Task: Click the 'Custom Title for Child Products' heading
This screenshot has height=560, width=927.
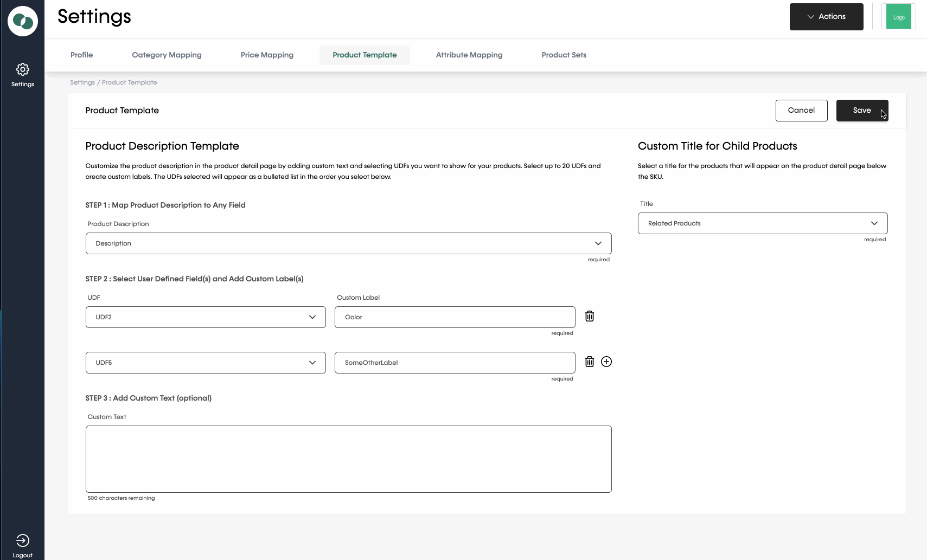Action: (x=717, y=146)
